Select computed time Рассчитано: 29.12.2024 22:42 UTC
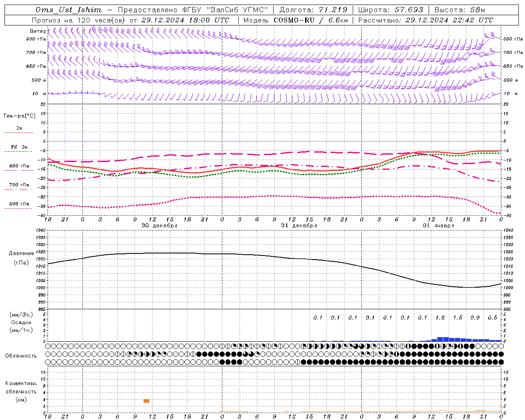Viewport: 525px width, 420px height. click(426, 20)
